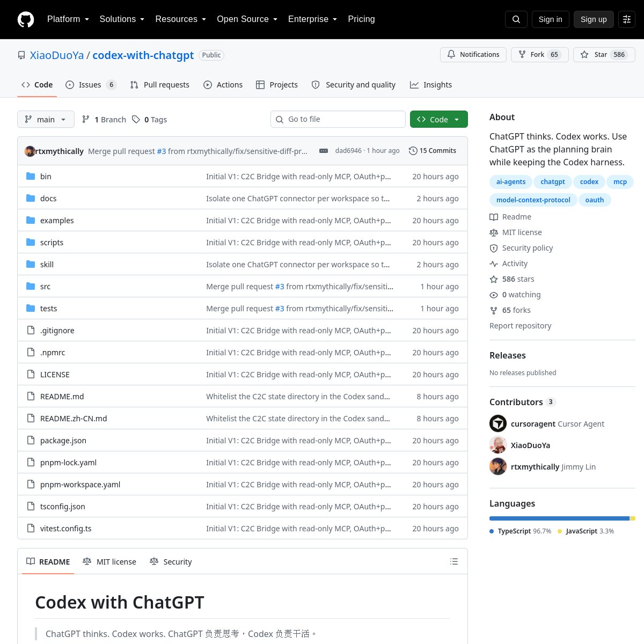Click the LICENSE file icon
This screenshot has height=644, width=644.
(31, 374)
